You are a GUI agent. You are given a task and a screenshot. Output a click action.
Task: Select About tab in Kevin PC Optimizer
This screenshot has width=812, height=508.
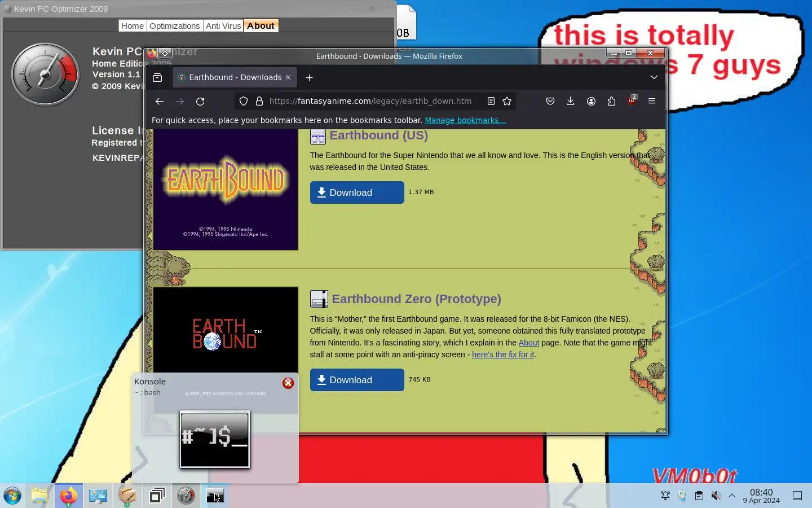tap(261, 25)
